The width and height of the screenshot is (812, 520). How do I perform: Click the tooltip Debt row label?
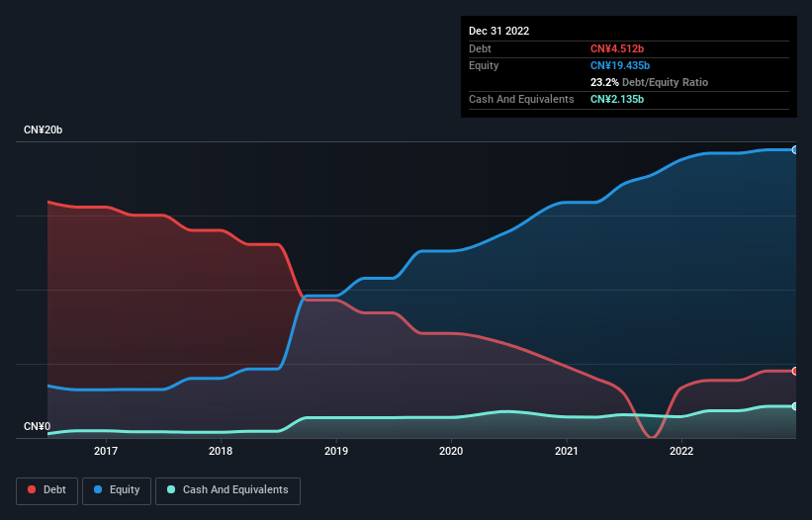tap(480, 48)
